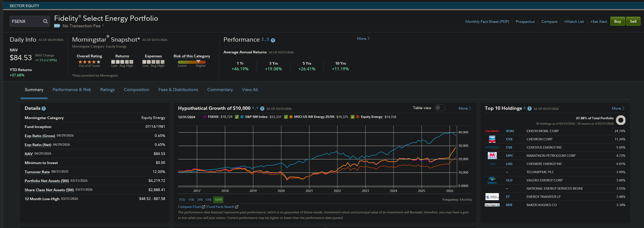
Task: Click the Expenses rating boxes
Action: [x=153, y=62]
